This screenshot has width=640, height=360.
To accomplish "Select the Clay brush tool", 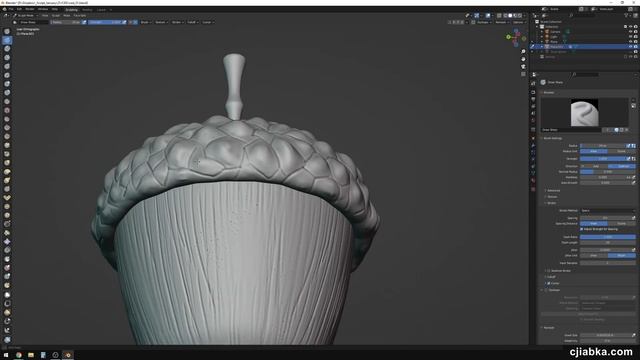I will click(7, 49).
